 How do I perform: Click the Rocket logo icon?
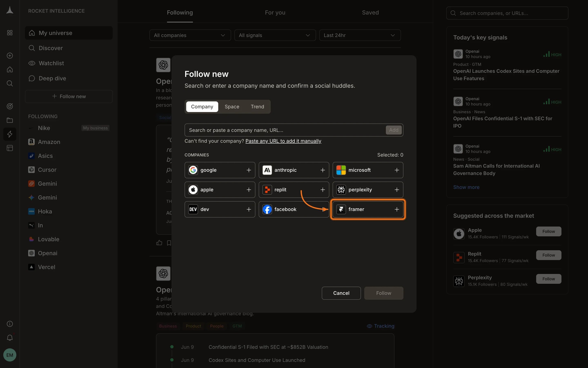(10, 10)
